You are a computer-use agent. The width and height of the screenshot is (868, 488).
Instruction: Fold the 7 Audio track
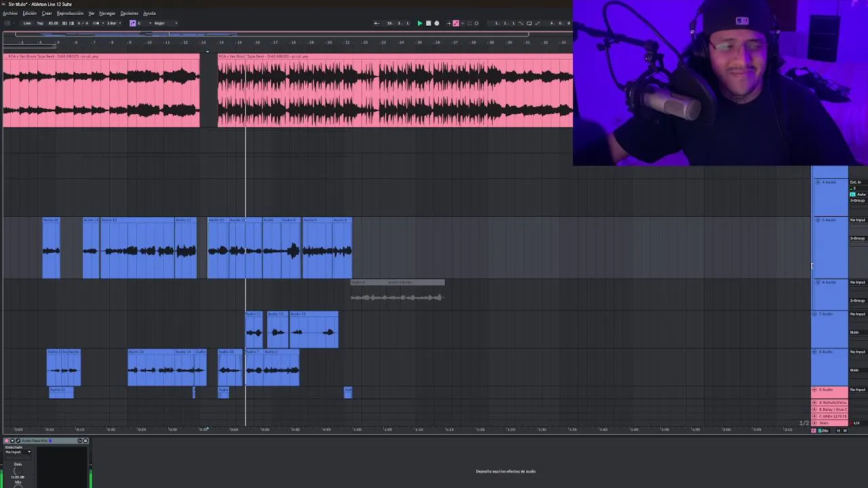click(814, 314)
